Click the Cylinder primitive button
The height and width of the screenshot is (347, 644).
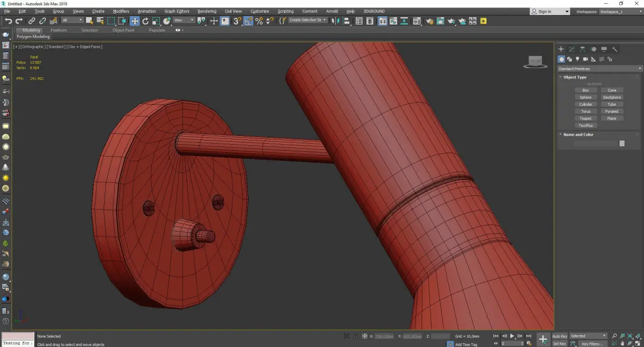[x=586, y=105]
